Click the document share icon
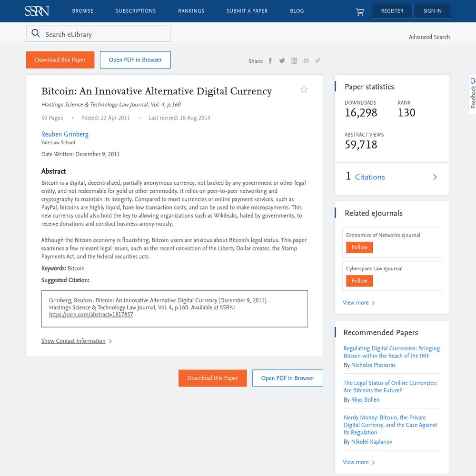This screenshot has height=476, width=476. [294, 61]
